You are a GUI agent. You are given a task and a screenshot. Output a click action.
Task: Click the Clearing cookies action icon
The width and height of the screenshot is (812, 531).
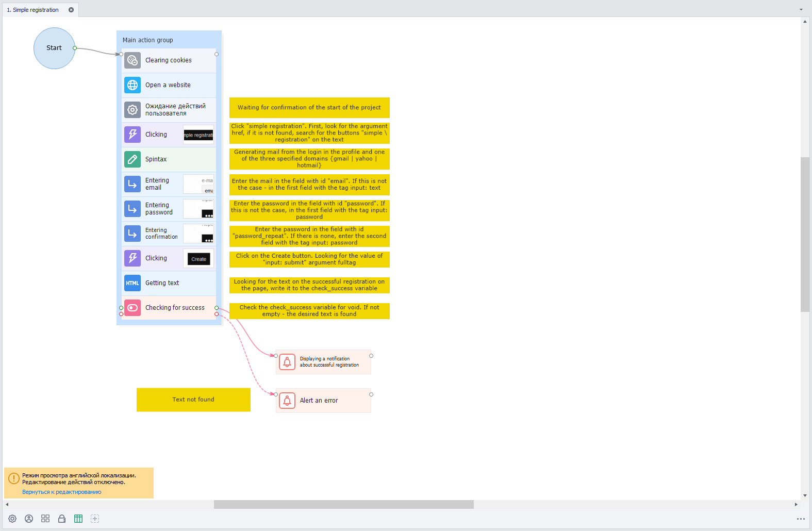[x=132, y=60]
